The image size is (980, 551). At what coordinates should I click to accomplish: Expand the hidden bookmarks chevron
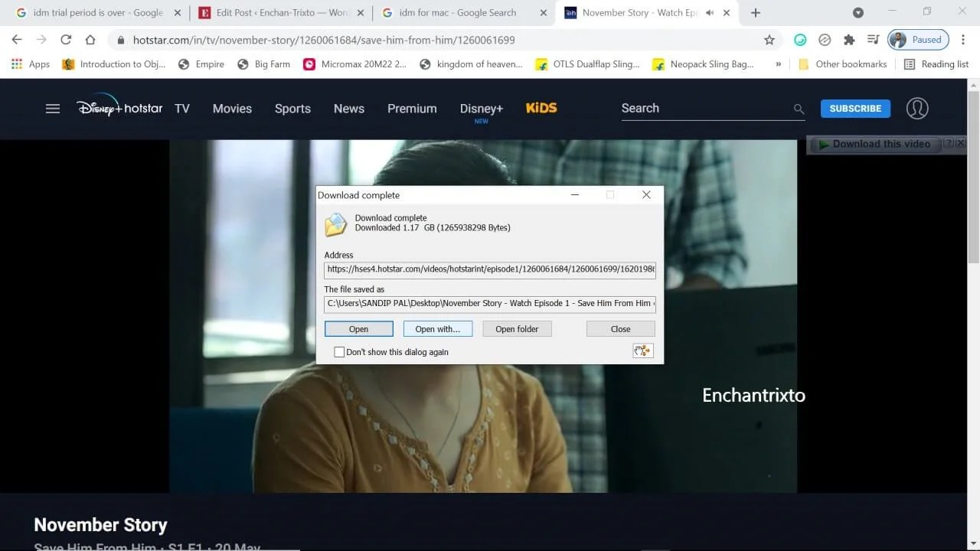(x=779, y=64)
